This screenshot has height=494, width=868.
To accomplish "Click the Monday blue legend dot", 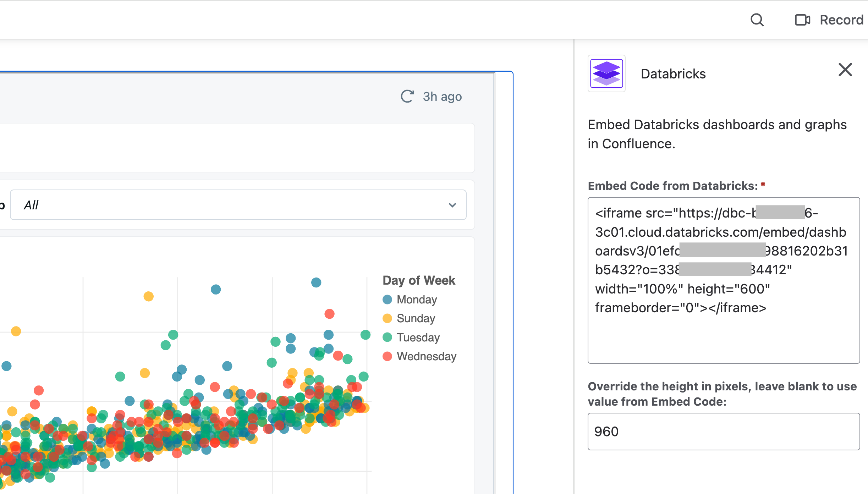I will [x=387, y=300].
